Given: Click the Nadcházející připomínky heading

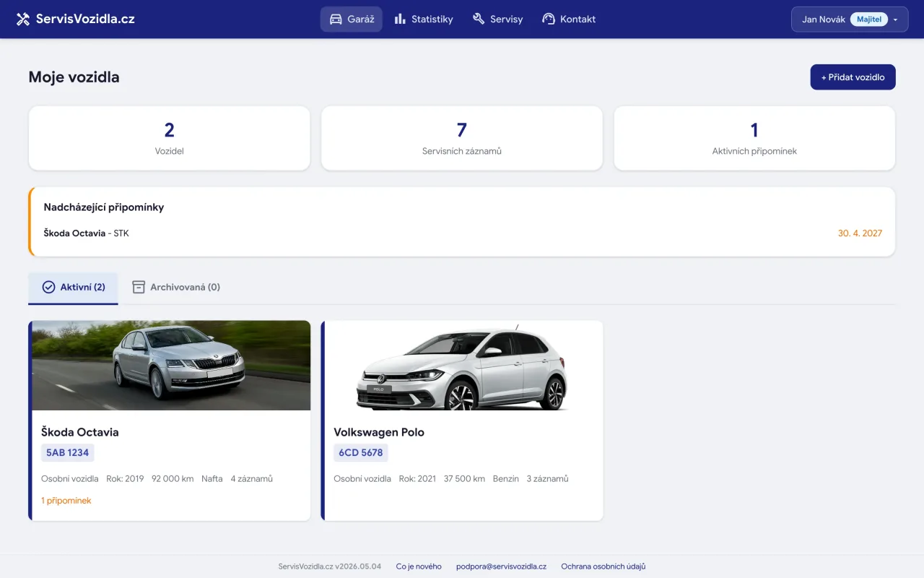Looking at the screenshot, I should tap(104, 207).
